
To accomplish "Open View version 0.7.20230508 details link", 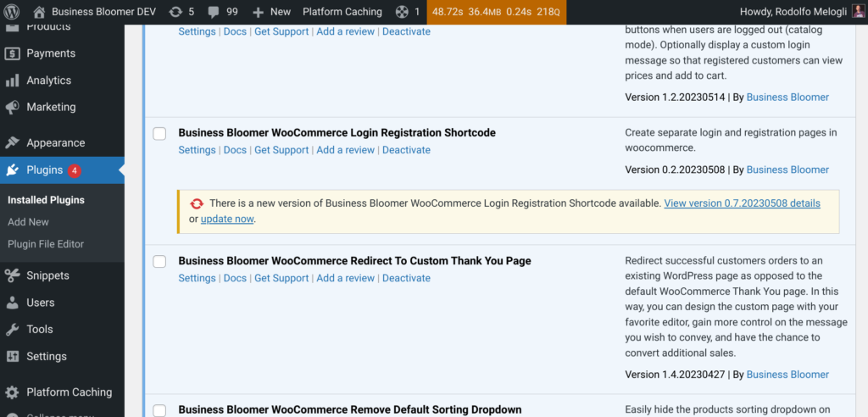I will tap(743, 203).
